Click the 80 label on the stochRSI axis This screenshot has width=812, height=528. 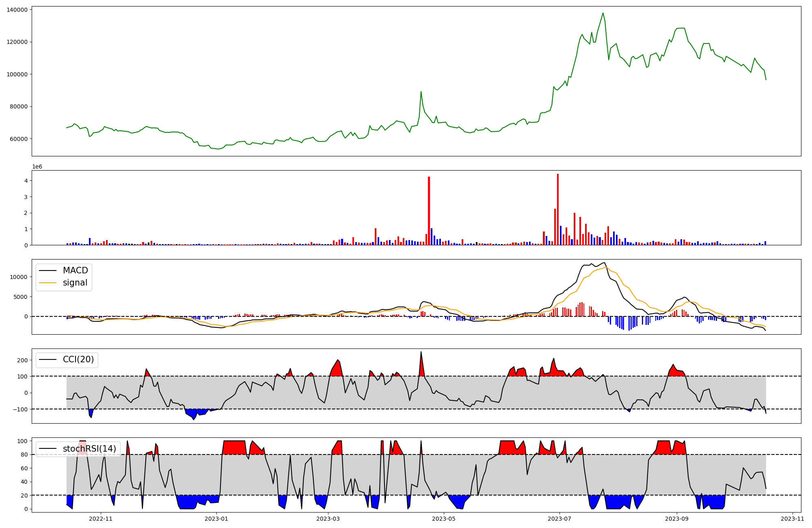25,454
